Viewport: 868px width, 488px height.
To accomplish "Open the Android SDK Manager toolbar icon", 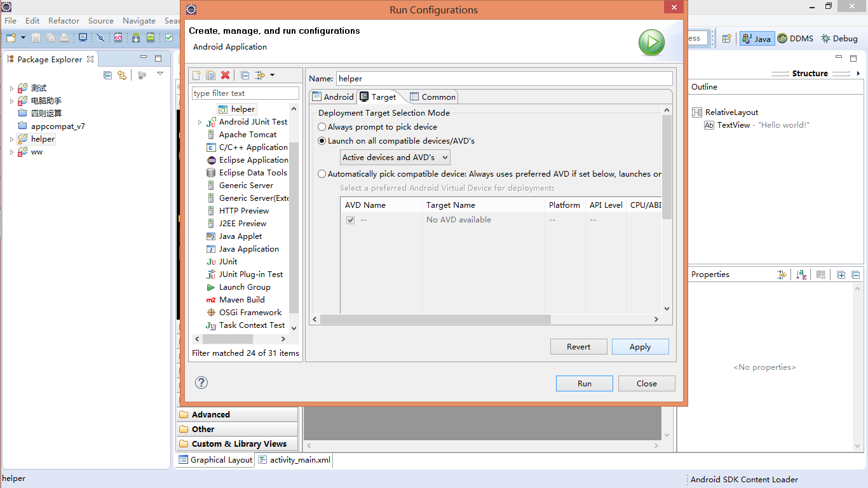I will tap(136, 38).
